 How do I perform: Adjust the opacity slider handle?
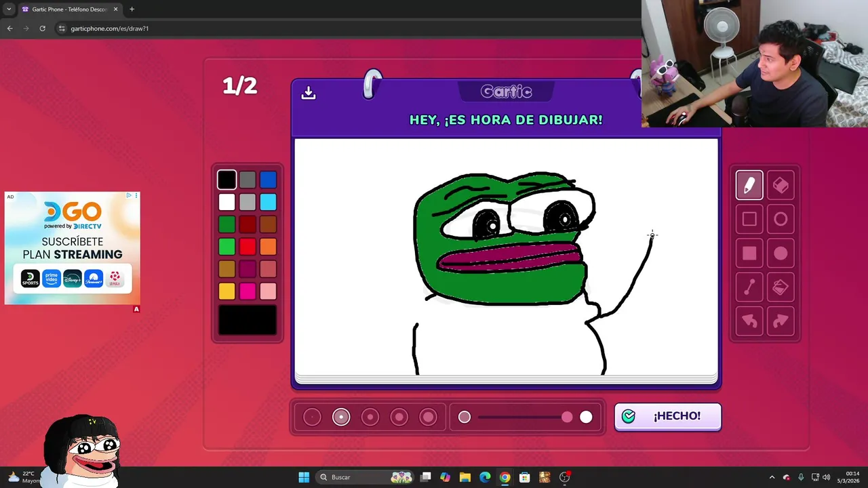(567, 417)
